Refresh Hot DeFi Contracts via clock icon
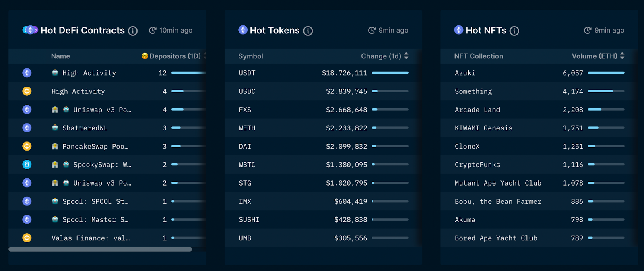Screen dimensions: 644x271 [153, 30]
